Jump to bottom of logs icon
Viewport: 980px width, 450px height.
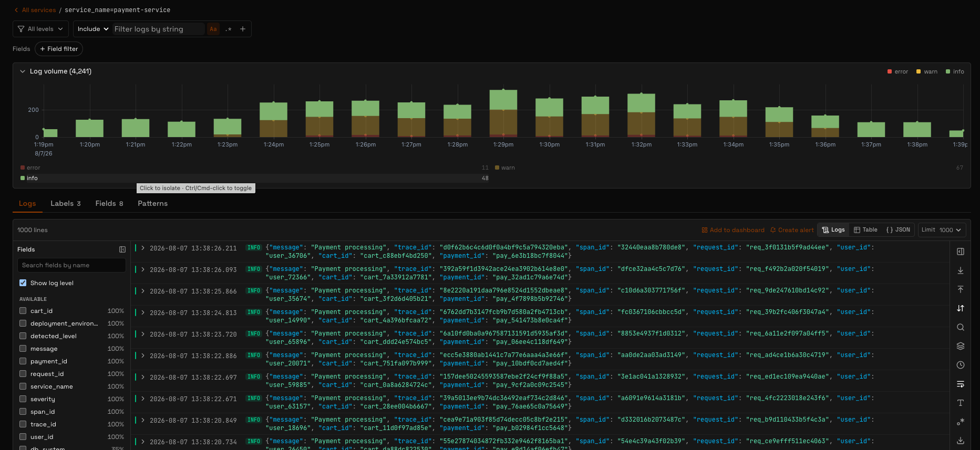tap(961, 270)
